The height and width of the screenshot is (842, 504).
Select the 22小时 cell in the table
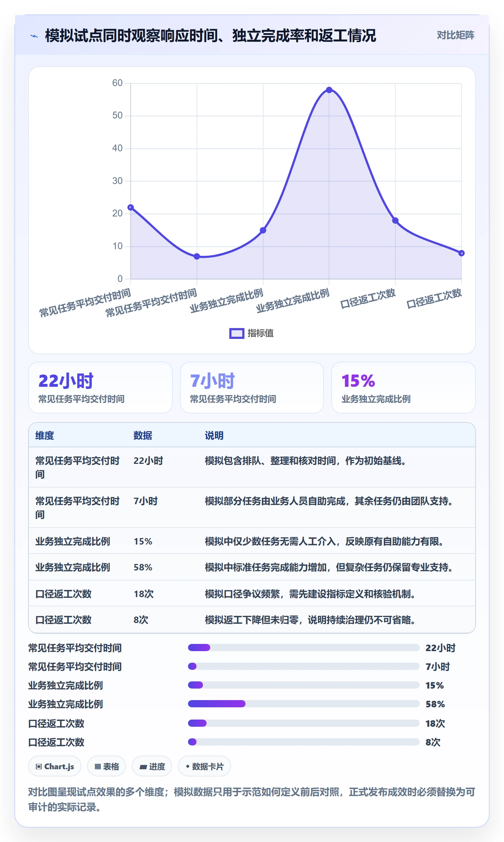pyautogui.click(x=148, y=461)
